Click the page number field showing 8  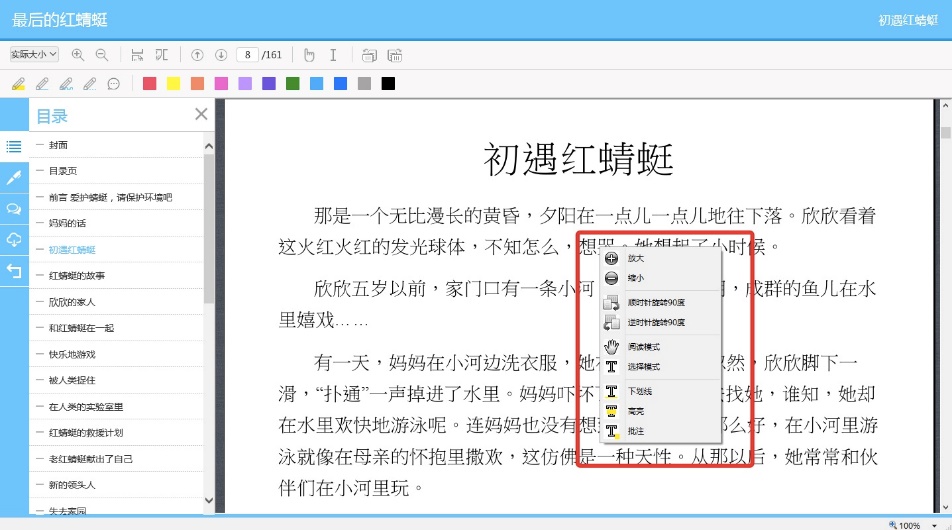247,55
